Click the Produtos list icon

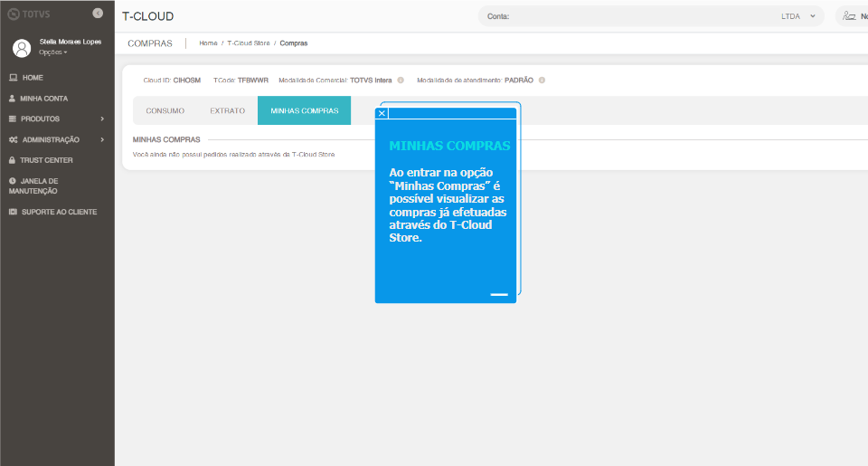pyautogui.click(x=13, y=119)
